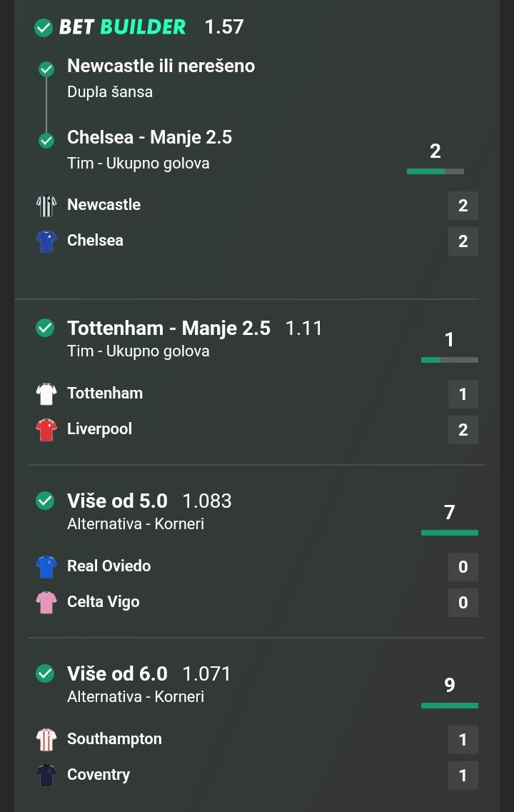
Task: Click the Southampton striped jersey icon
Action: (x=46, y=739)
